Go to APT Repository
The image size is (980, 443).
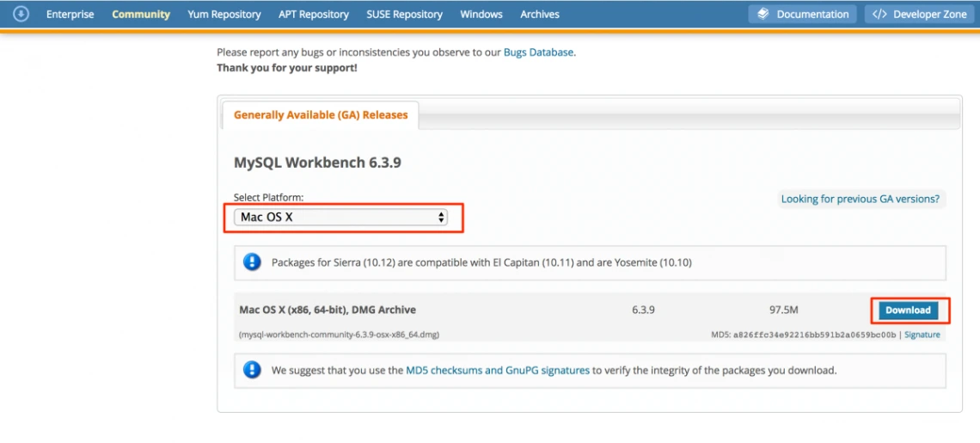314,14
